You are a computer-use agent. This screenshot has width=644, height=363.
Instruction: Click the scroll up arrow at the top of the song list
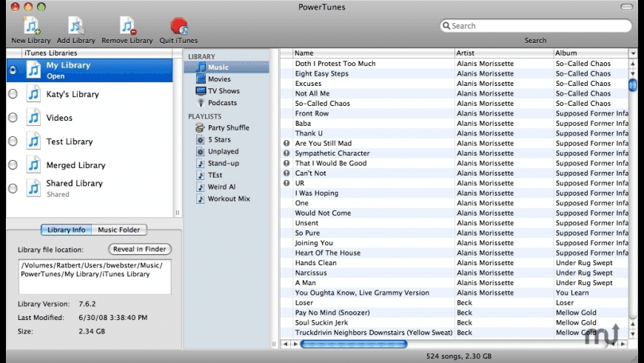(633, 64)
